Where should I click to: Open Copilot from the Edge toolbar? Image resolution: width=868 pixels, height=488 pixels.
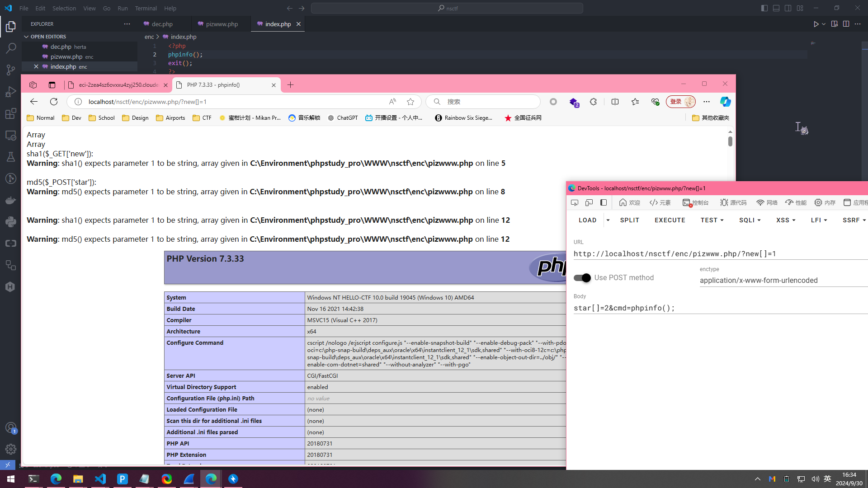[x=726, y=102]
